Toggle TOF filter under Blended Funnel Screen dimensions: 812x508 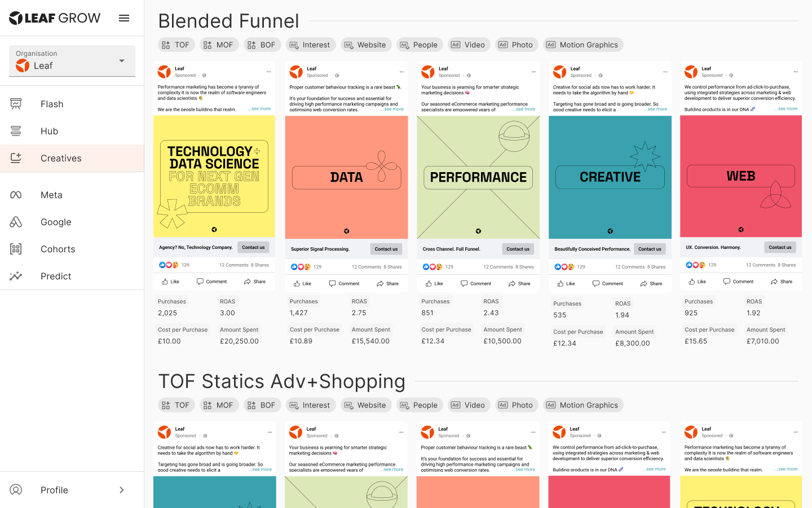176,45
